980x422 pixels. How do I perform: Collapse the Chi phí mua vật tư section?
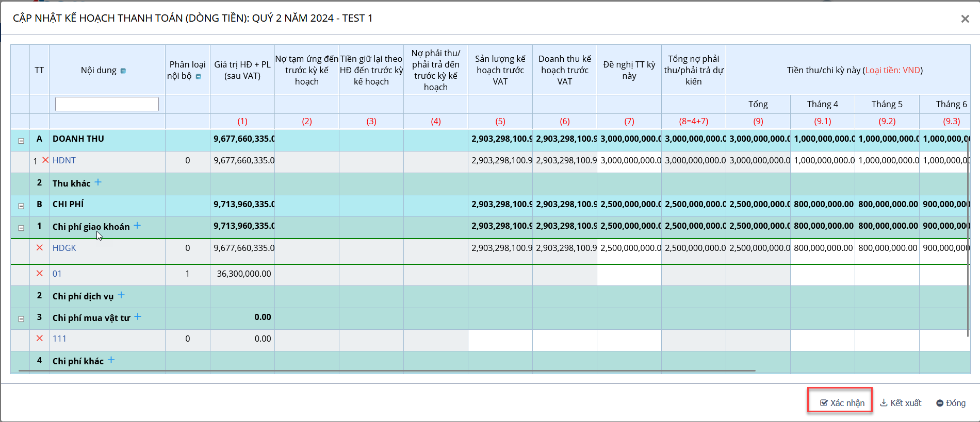(x=21, y=319)
